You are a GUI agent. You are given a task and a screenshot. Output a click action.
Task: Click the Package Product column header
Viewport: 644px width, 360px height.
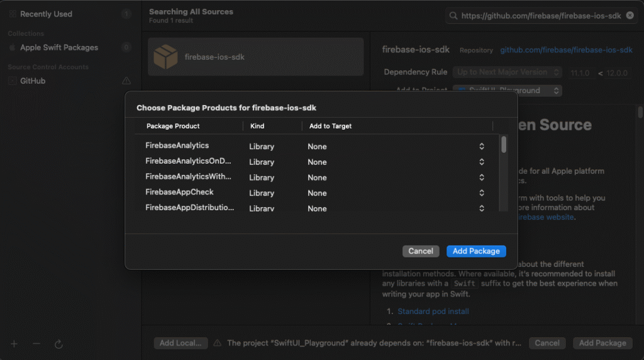point(173,126)
